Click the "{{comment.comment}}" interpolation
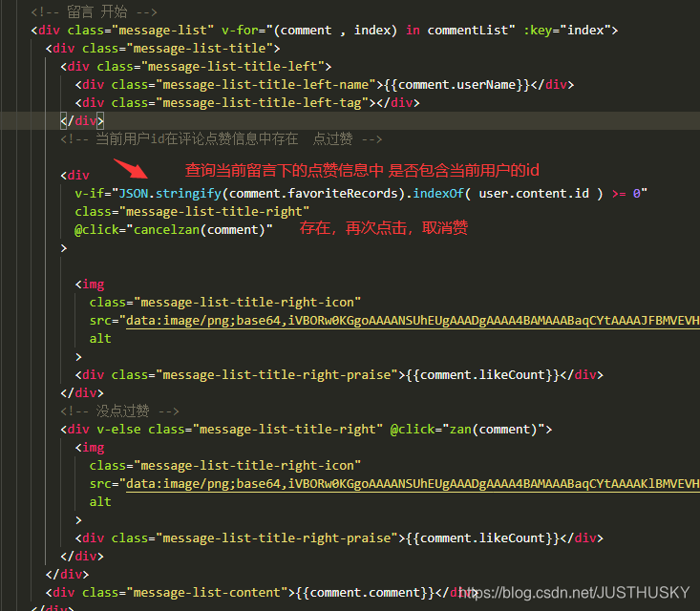The width and height of the screenshot is (700, 611). [365, 593]
